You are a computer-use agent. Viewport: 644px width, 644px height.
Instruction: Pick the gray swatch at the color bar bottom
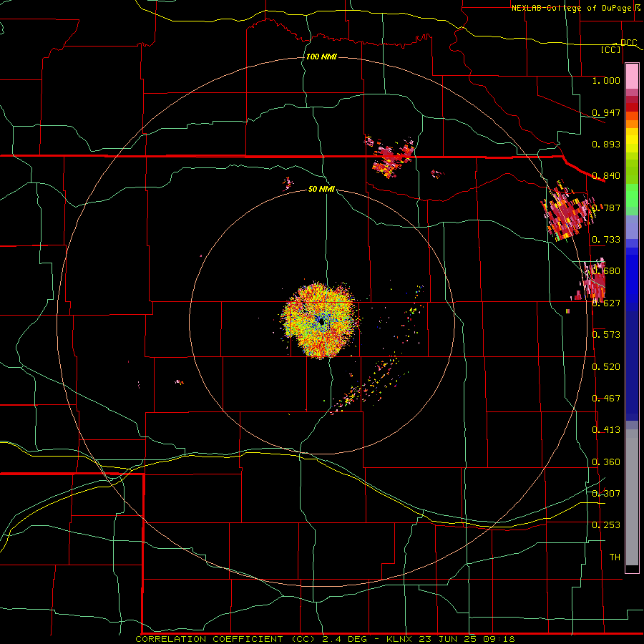pos(632,497)
